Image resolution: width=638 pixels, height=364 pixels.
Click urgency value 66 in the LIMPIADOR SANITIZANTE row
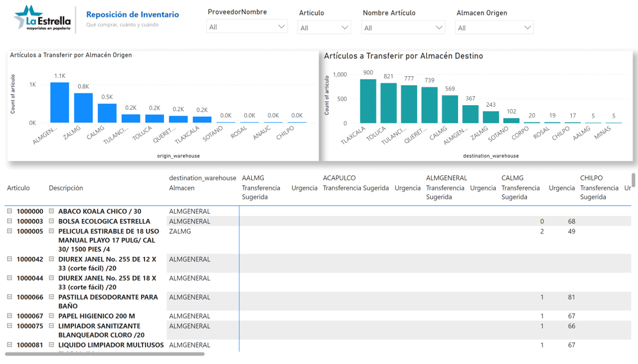point(571,326)
